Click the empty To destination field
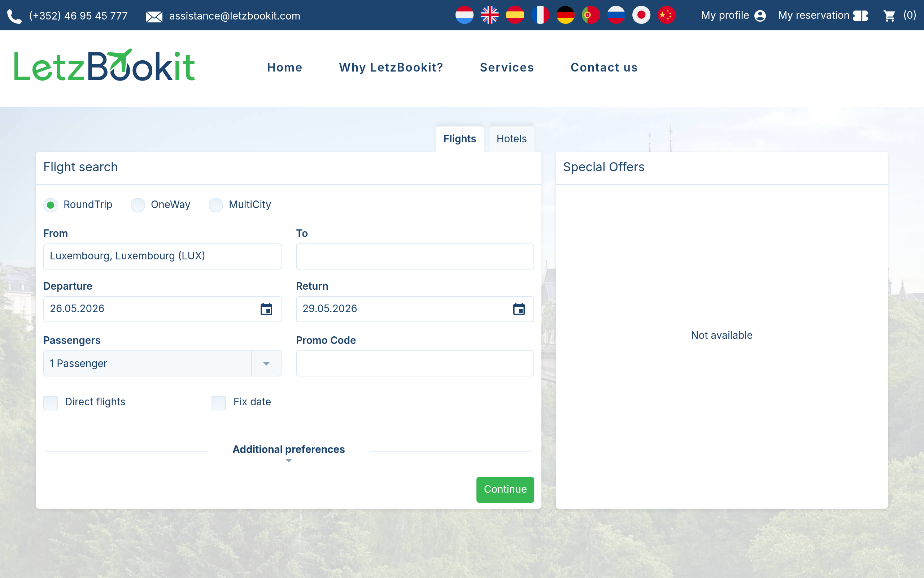The width and height of the screenshot is (924, 578). click(415, 256)
